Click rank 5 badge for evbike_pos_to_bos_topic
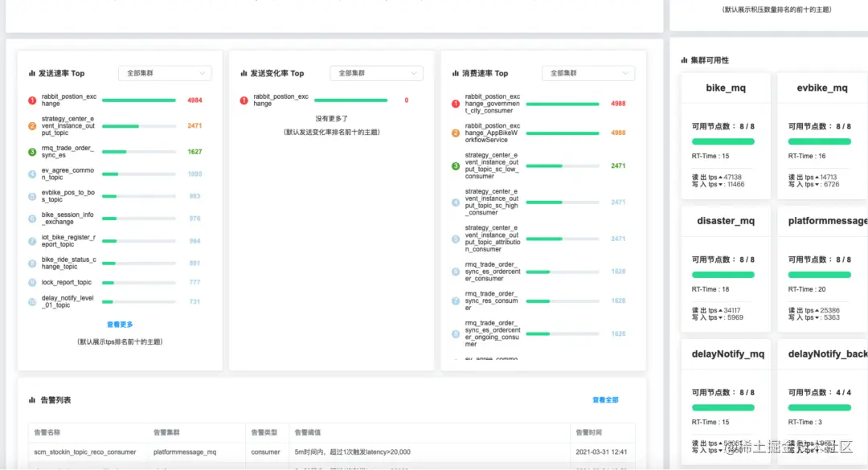Image resolution: width=868 pixels, height=470 pixels. point(32,197)
